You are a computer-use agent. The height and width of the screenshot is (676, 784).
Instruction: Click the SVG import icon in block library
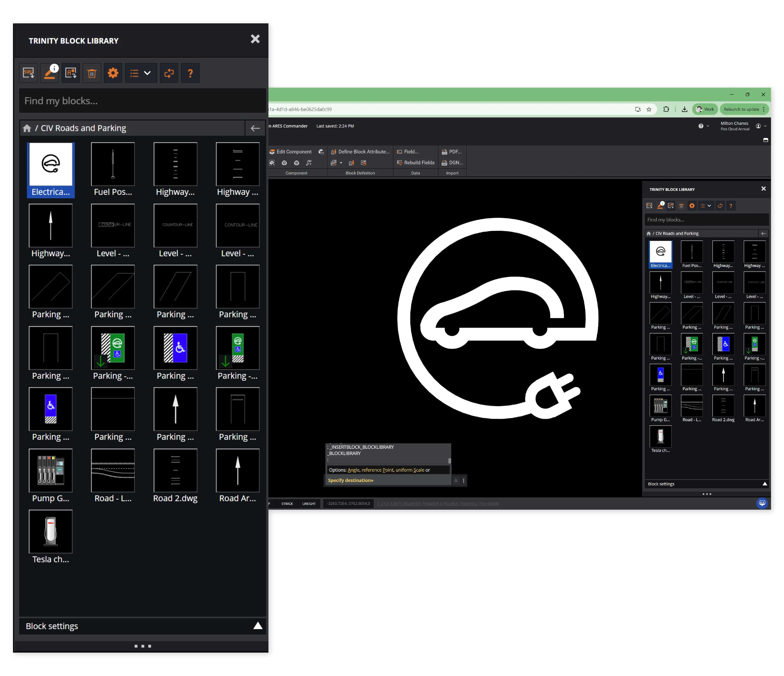[28, 73]
